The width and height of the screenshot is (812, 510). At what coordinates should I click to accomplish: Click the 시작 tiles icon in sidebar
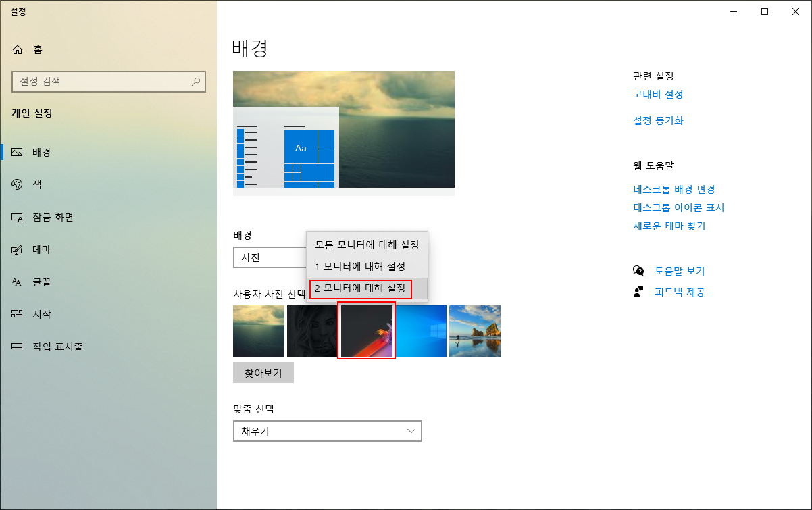coord(18,314)
